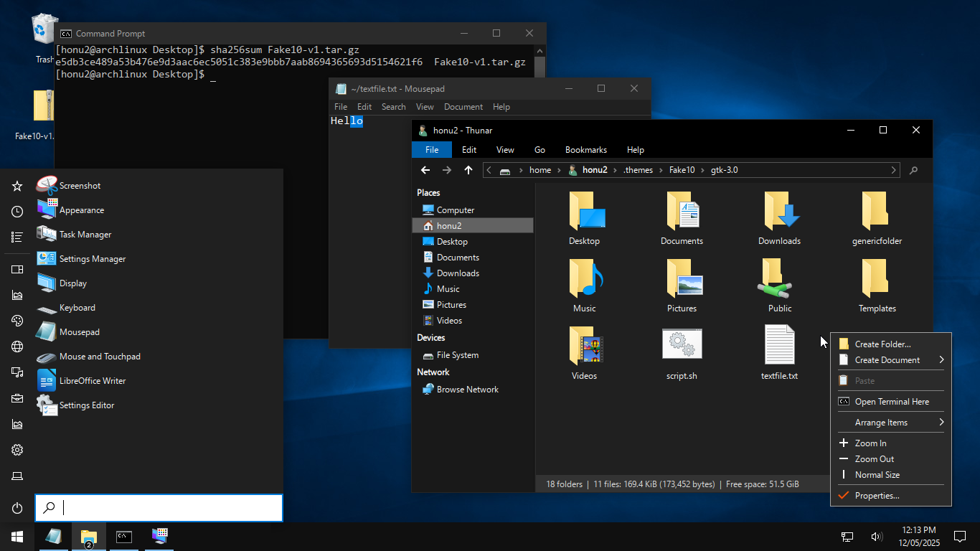Image resolution: width=980 pixels, height=551 pixels.
Task: Click the chevron at the end of the path bar
Action: pos(893,170)
